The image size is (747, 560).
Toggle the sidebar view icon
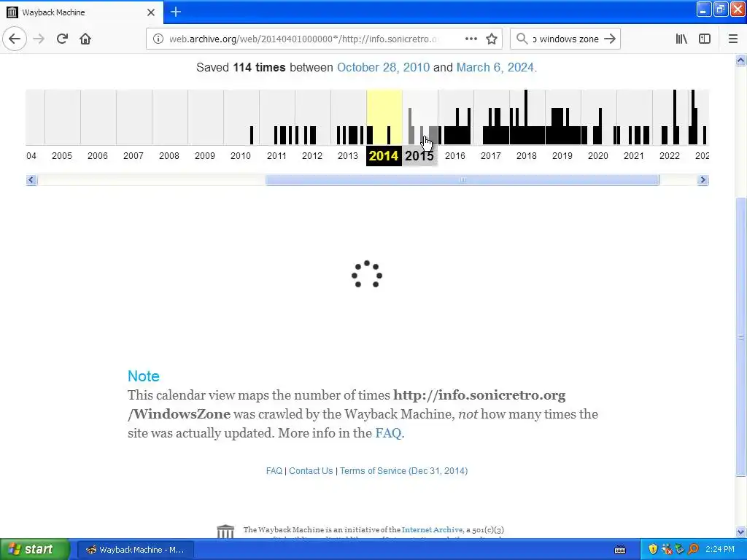[705, 39]
